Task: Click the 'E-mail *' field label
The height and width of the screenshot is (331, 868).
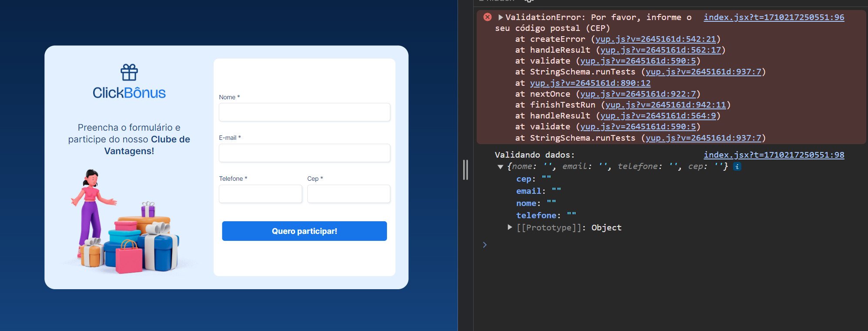Action: tap(230, 138)
